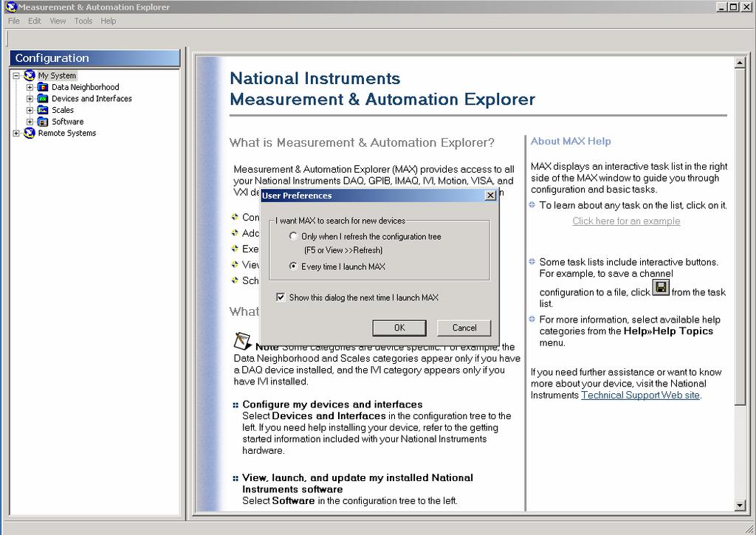Collapse the My System tree node

(x=16, y=76)
